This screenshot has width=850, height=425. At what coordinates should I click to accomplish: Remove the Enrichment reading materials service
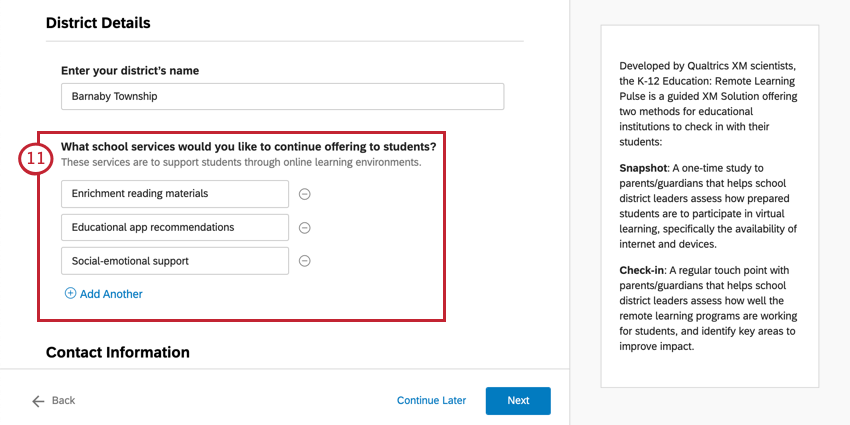pyautogui.click(x=305, y=194)
